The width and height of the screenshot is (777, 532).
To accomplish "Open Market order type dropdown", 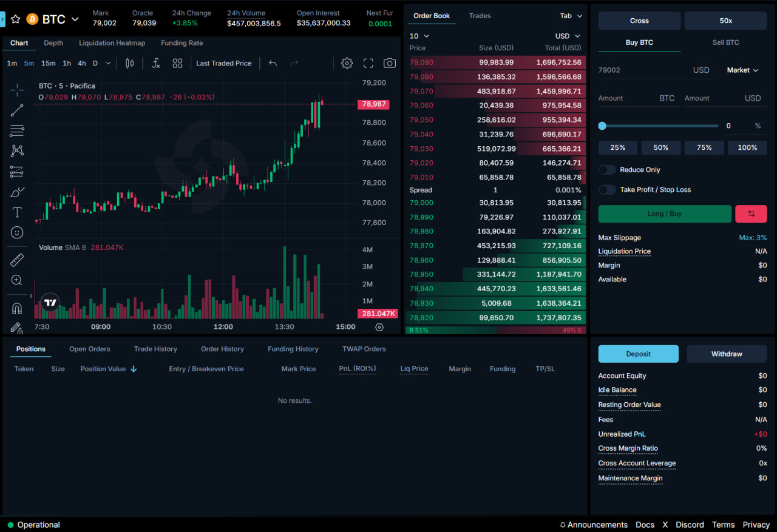I will pos(743,70).
